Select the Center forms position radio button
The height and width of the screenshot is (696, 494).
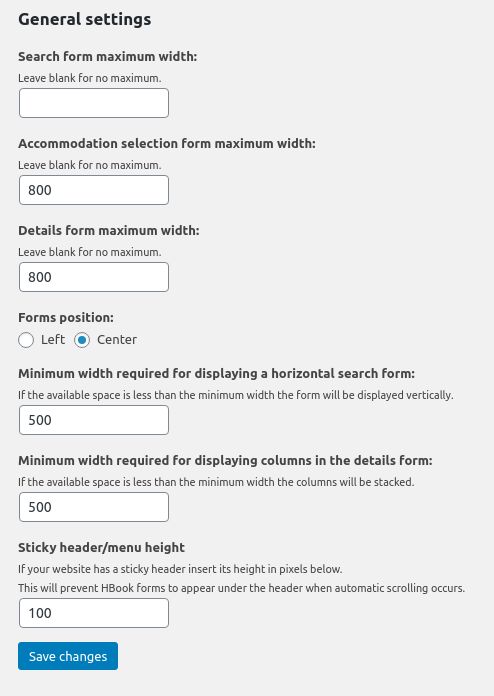(x=82, y=340)
